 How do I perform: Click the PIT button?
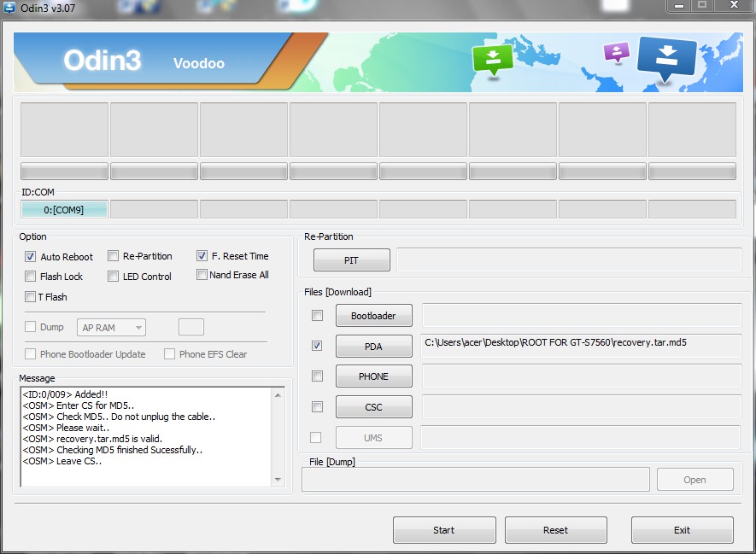pos(351,260)
